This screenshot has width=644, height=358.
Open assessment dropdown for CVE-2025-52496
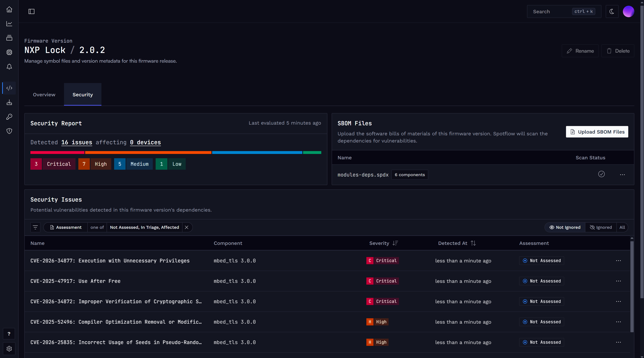pyautogui.click(x=541, y=322)
